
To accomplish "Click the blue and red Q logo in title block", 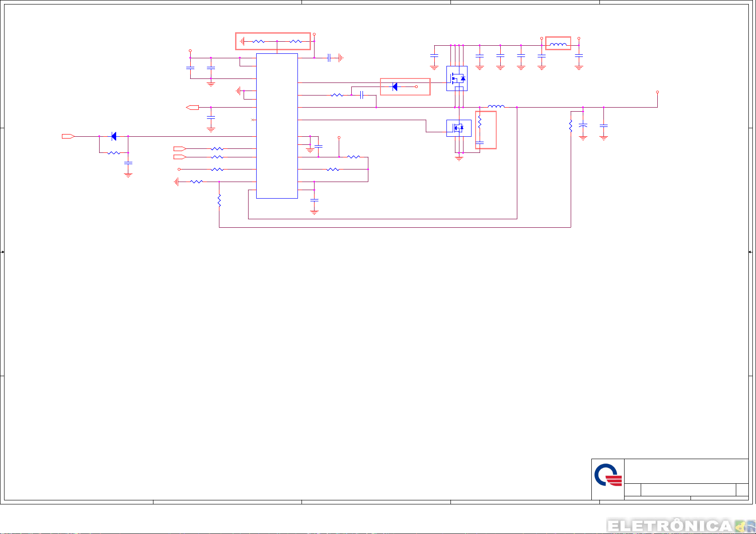I will [x=608, y=475].
